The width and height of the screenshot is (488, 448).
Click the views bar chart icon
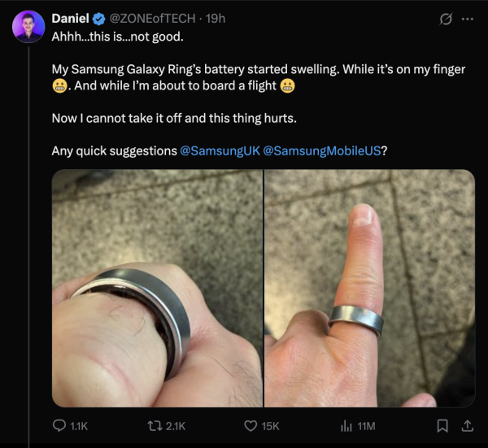[345, 425]
